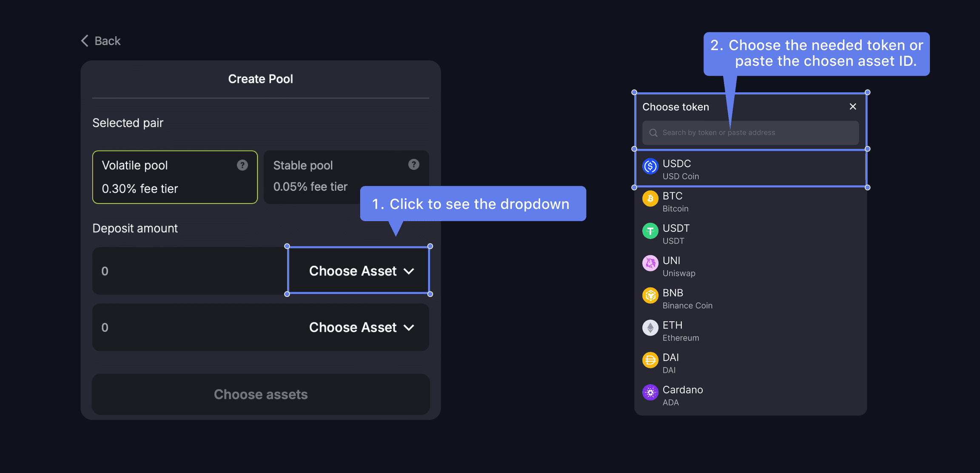Select the Volatile pool option
This screenshot has height=473, width=980.
(174, 177)
